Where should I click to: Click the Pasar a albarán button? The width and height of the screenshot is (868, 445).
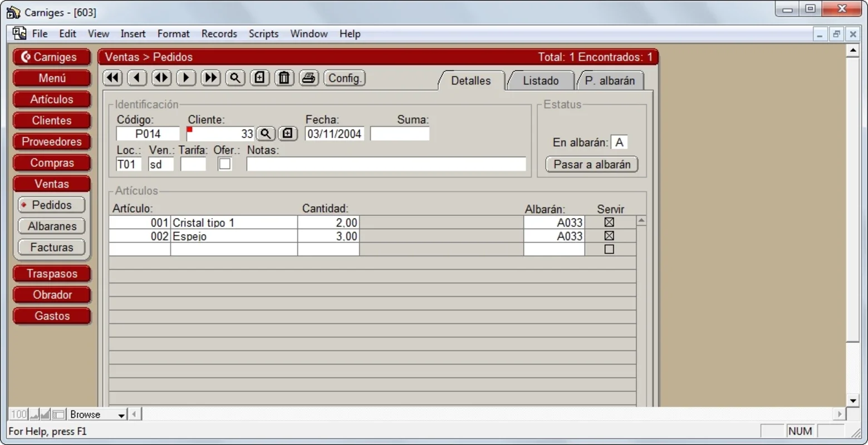[592, 165]
